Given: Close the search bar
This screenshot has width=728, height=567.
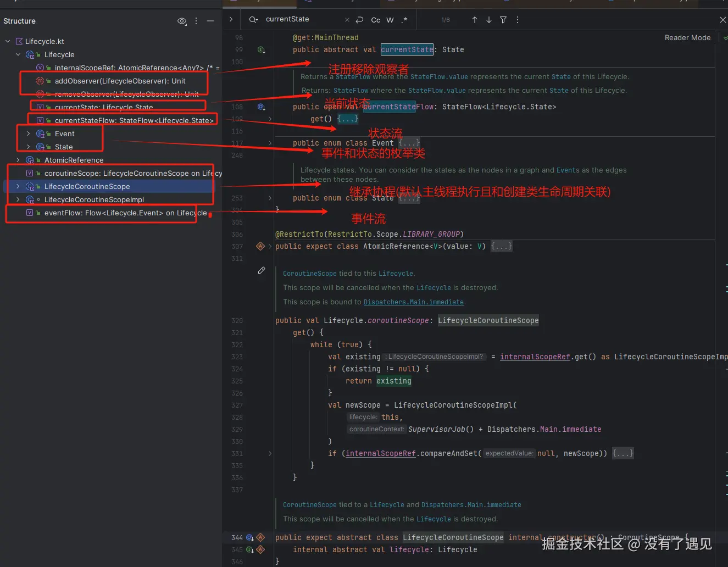Looking at the screenshot, I should 723,20.
